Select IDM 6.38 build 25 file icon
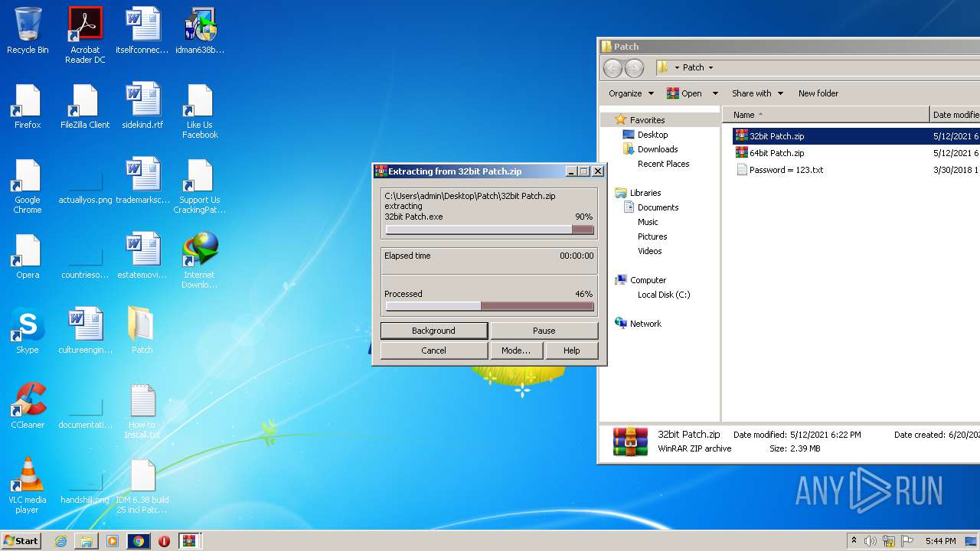Screen dimensions: 980x551 point(142,486)
